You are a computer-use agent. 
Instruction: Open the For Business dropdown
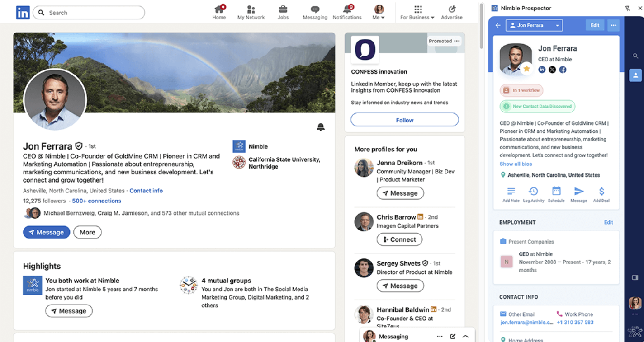tap(417, 12)
